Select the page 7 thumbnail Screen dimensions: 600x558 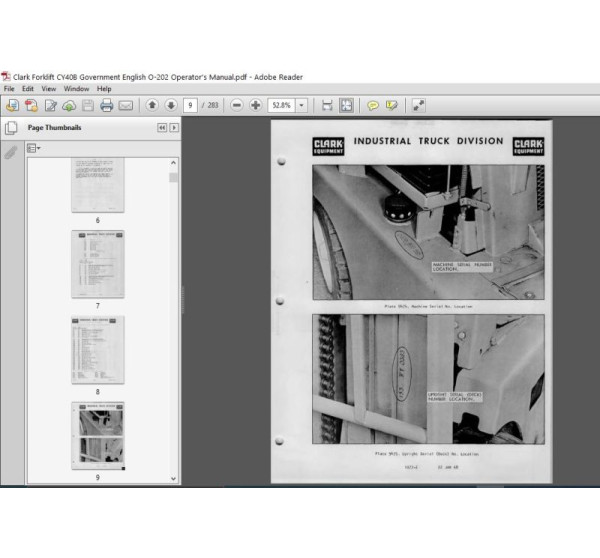tap(98, 264)
